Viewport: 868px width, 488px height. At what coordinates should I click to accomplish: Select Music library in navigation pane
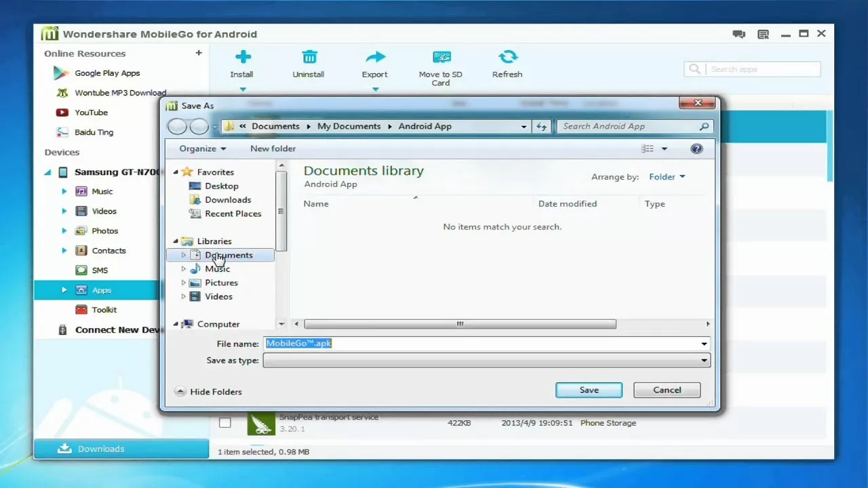[217, 269]
